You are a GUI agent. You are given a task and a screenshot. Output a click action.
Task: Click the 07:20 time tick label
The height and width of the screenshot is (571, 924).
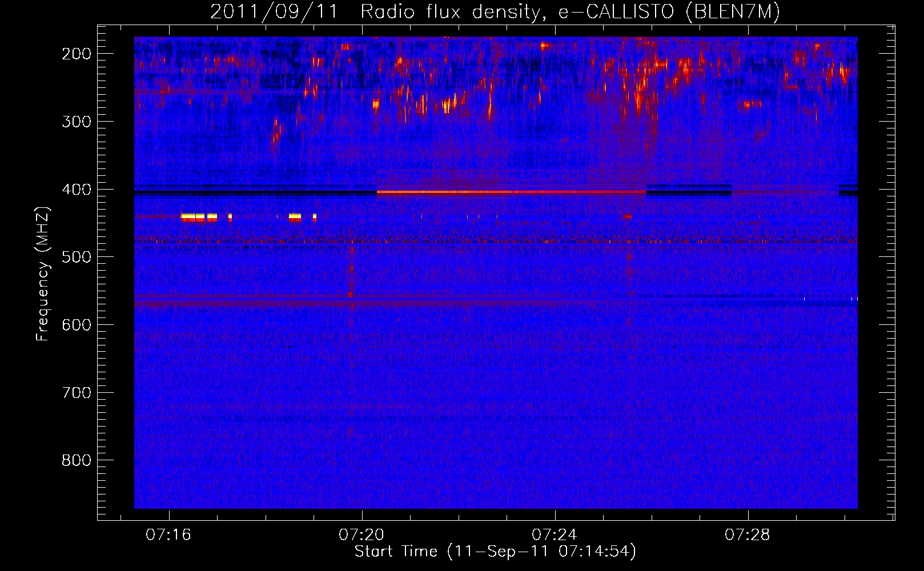pos(361,535)
